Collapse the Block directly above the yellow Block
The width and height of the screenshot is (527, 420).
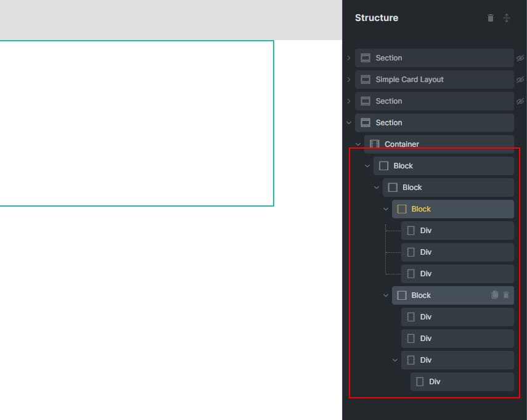coord(377,187)
